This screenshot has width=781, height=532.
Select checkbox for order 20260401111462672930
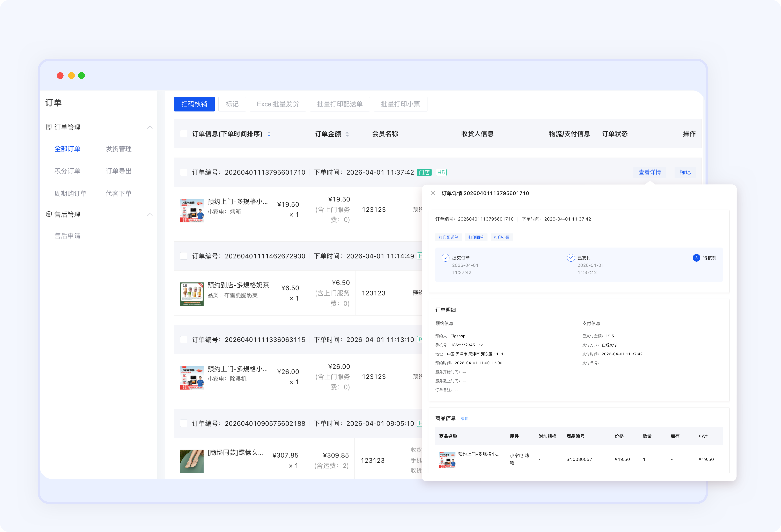[183, 256]
